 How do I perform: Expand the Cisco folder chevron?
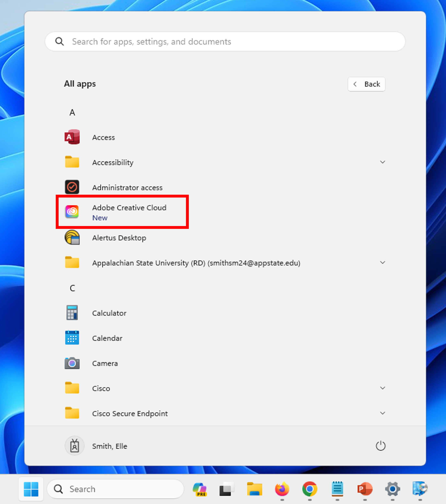click(x=383, y=388)
